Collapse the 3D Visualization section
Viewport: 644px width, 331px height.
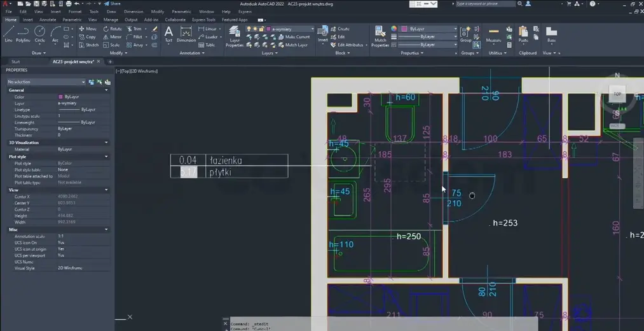(106, 143)
